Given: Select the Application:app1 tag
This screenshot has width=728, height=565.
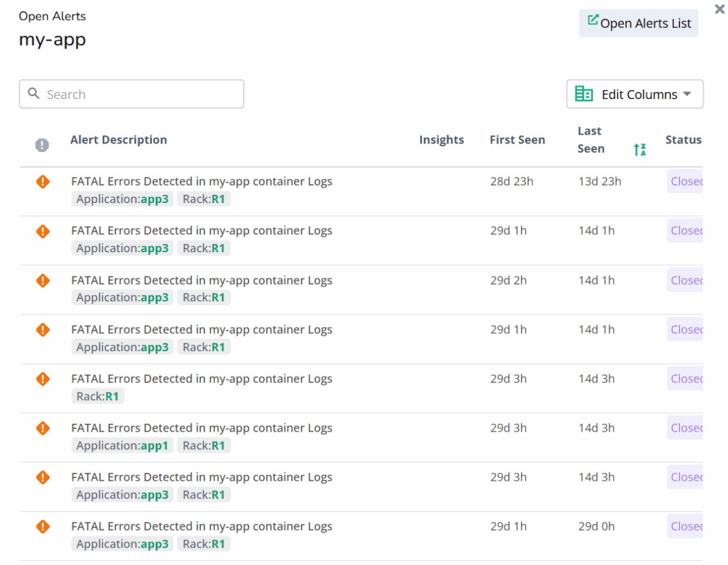Looking at the screenshot, I should pyautogui.click(x=122, y=445).
